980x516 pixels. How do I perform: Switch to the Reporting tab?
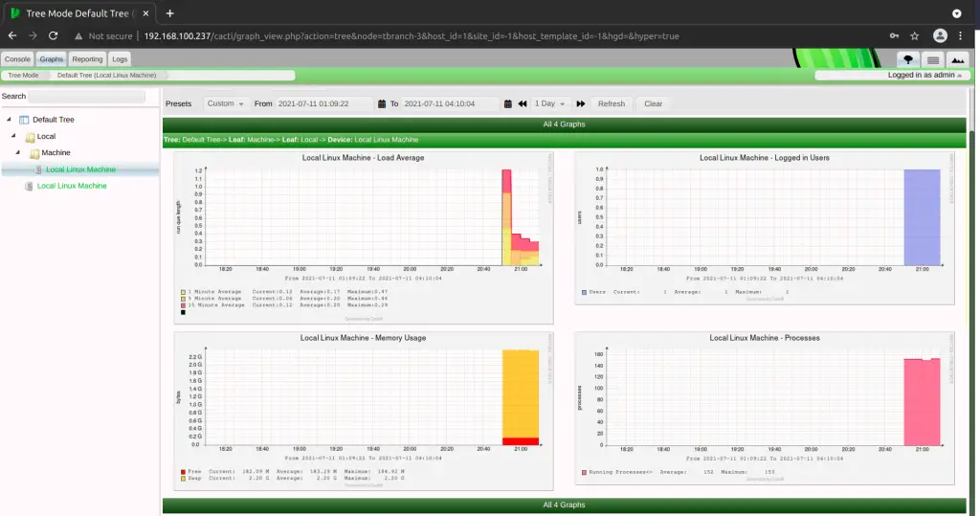87,59
